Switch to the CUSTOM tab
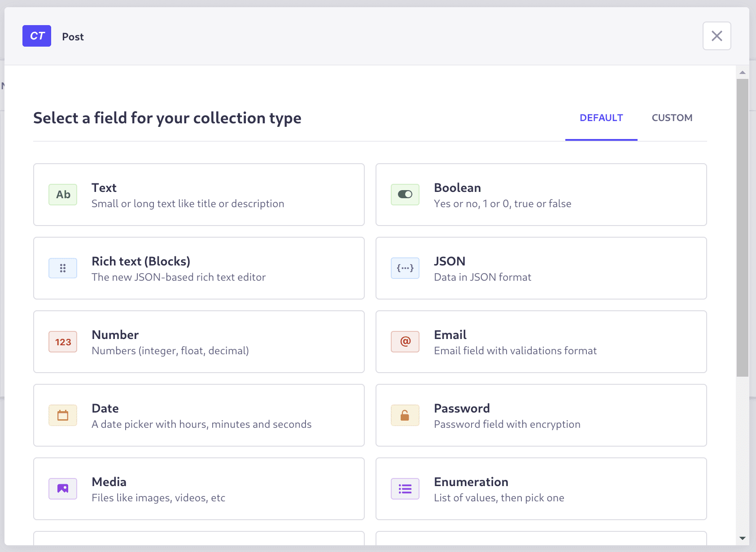The height and width of the screenshot is (552, 756). pos(672,118)
